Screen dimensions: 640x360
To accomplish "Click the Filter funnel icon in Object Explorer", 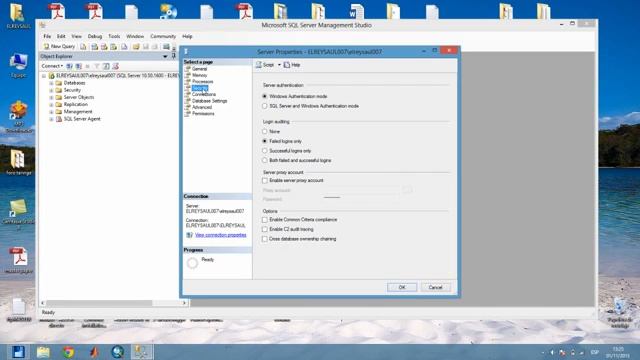I will [97, 66].
